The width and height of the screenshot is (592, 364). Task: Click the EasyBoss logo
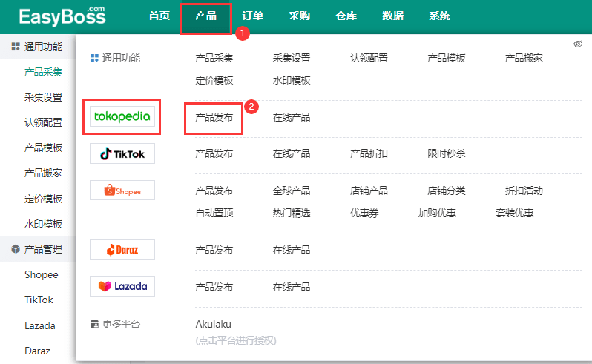tap(63, 16)
